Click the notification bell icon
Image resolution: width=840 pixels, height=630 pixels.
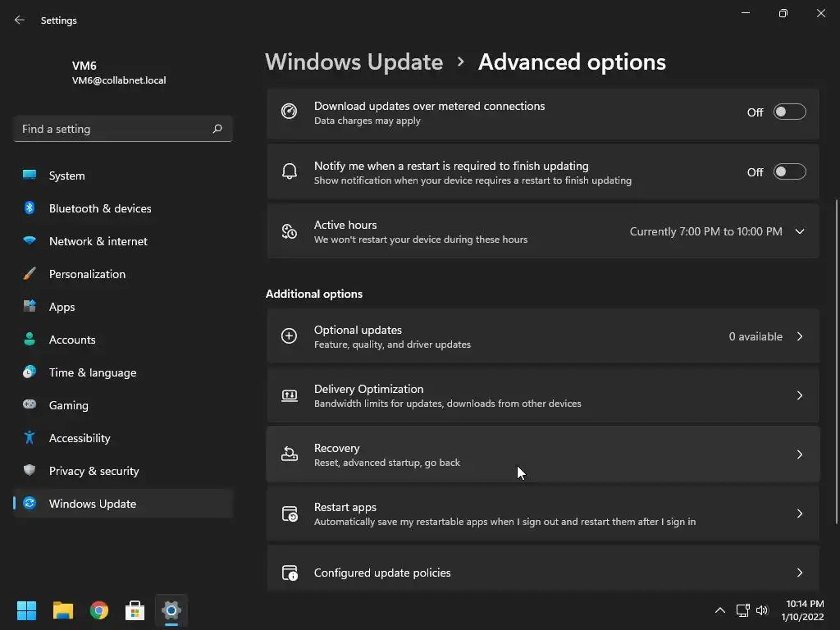pos(290,171)
